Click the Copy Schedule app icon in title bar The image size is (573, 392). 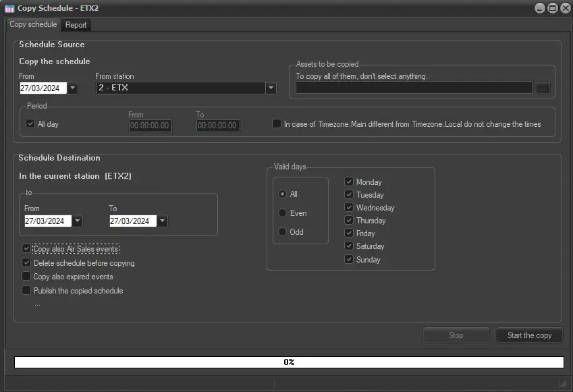(x=9, y=8)
